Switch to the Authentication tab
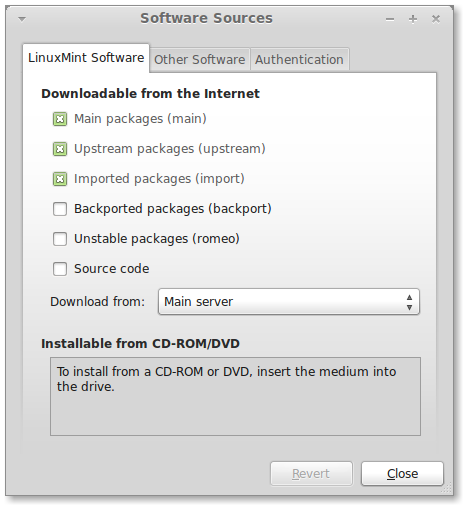 [299, 60]
